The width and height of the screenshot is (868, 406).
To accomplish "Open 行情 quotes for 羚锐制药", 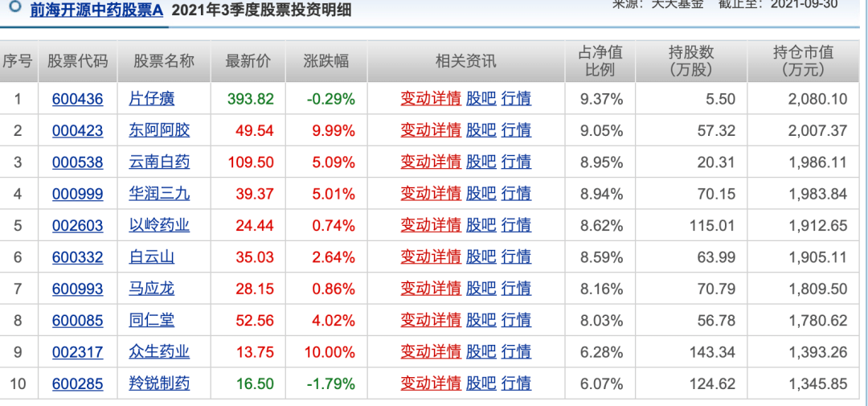I will (x=516, y=383).
